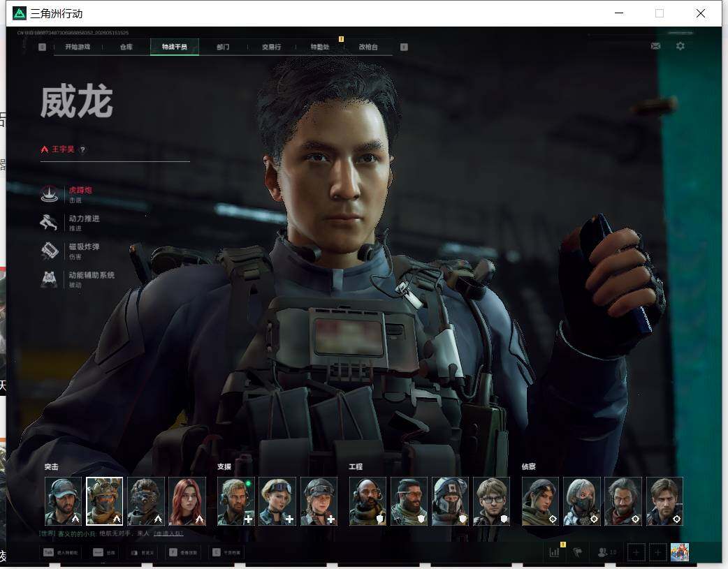
Task: Select the 特战干员 tab
Action: 175,47
